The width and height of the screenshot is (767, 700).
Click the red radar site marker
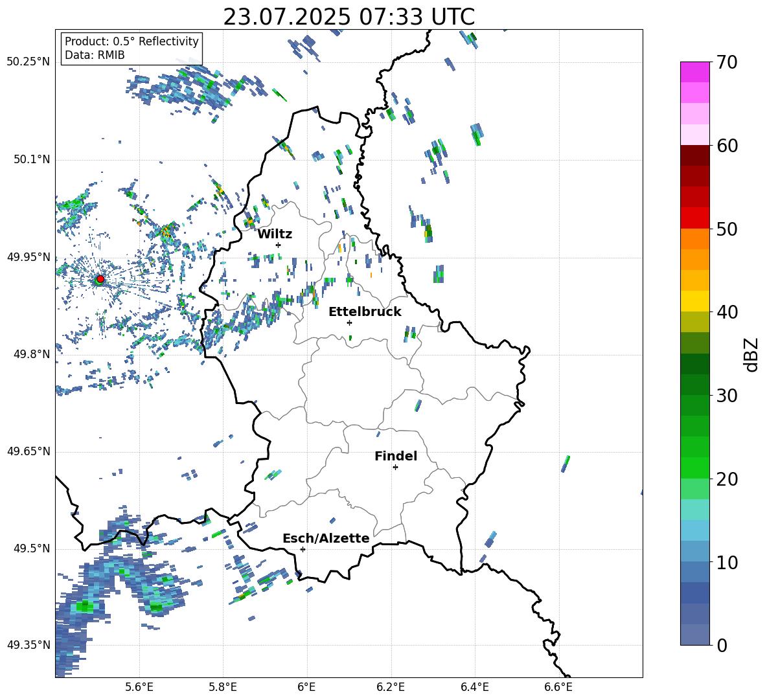[x=100, y=278]
